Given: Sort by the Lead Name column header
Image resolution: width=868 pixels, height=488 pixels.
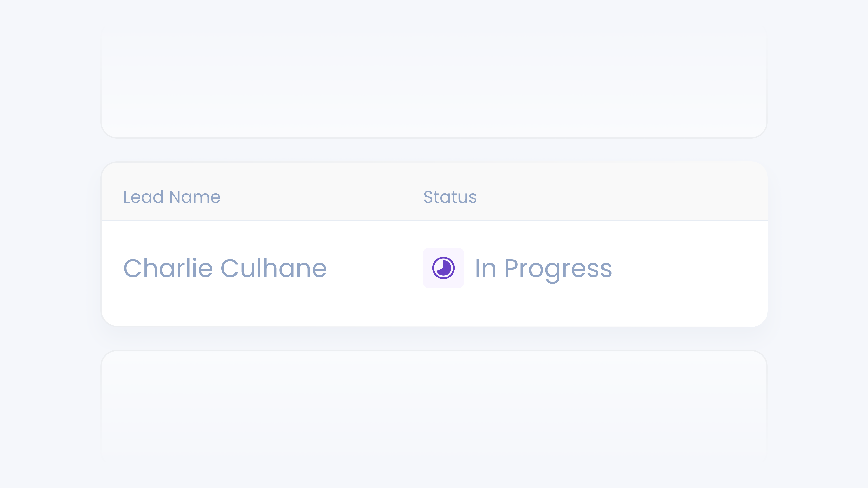Looking at the screenshot, I should [x=172, y=197].
